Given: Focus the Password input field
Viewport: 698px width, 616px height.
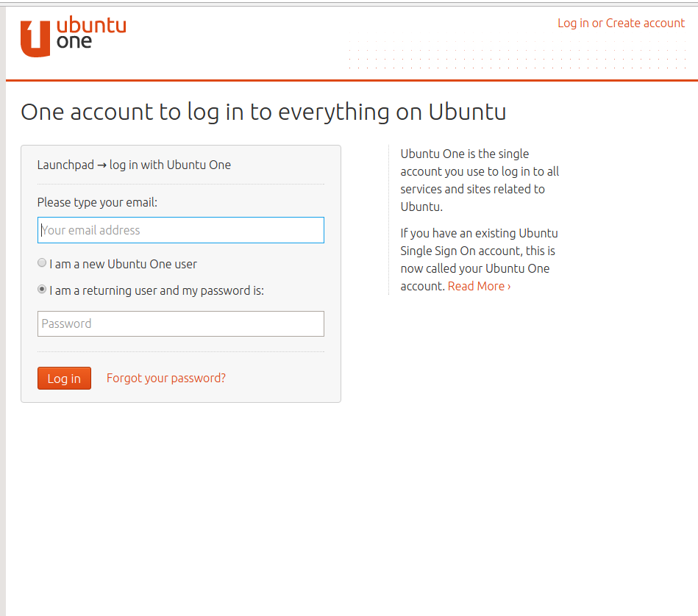Looking at the screenshot, I should click(181, 323).
